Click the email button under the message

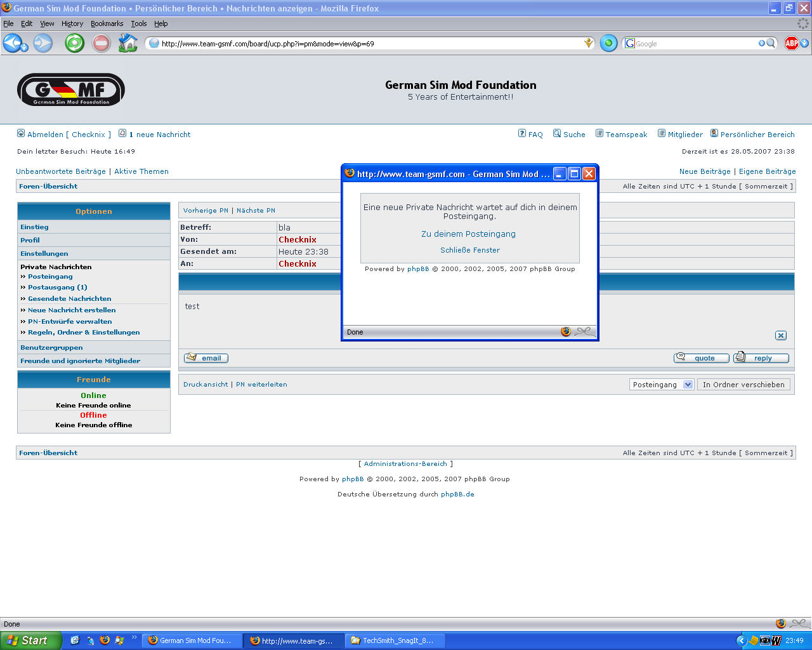206,358
